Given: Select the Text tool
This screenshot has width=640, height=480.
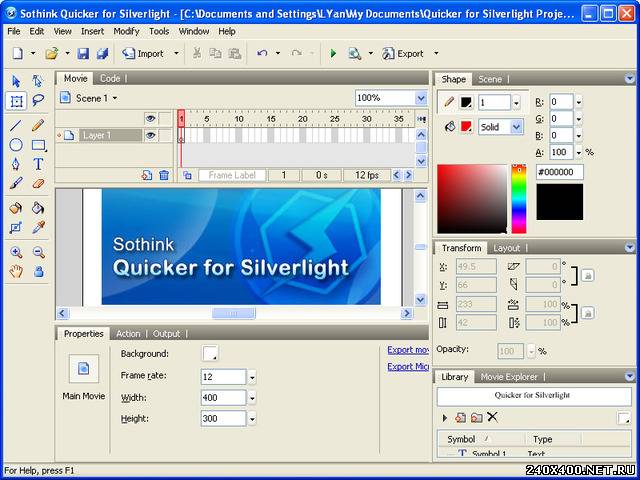Looking at the screenshot, I should click(x=38, y=164).
